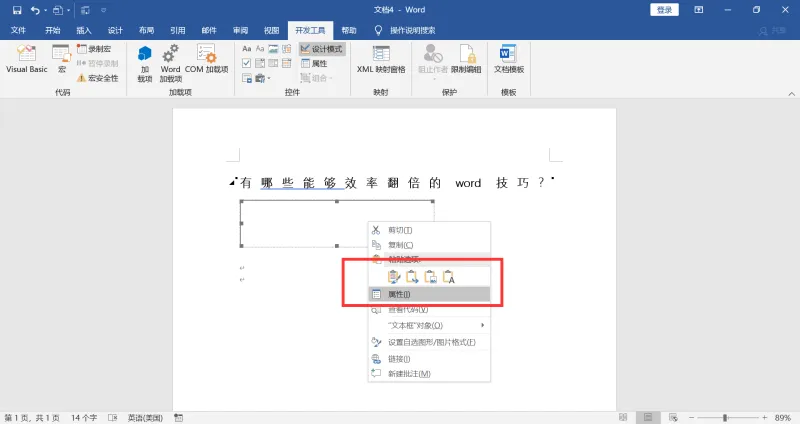Open 宏安全性 macro security settings
This screenshot has height=424, width=800.
tap(97, 78)
